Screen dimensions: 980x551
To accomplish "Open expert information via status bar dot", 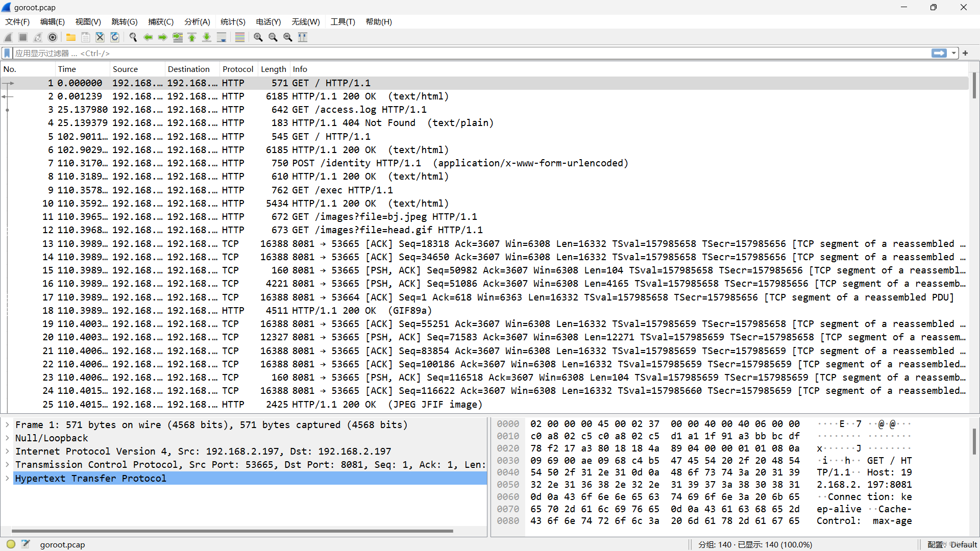I will [10, 544].
